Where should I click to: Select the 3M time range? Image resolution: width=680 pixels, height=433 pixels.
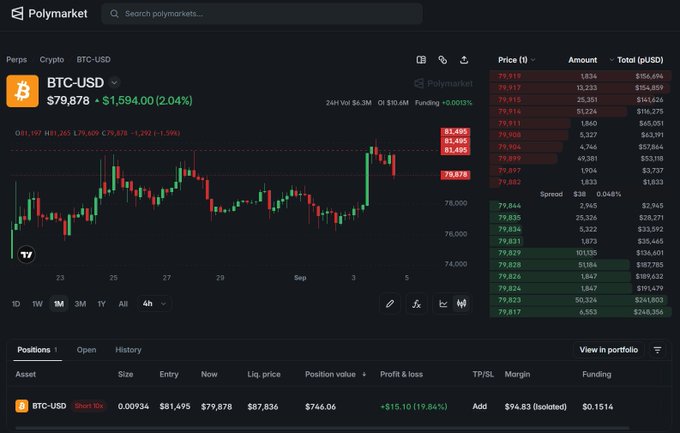(80, 304)
